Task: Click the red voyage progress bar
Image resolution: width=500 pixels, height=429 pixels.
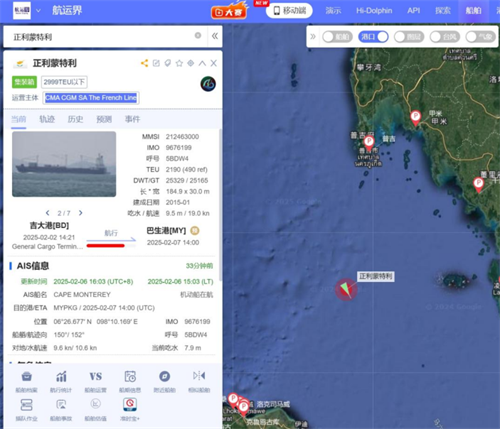Action: pyautogui.click(x=106, y=246)
